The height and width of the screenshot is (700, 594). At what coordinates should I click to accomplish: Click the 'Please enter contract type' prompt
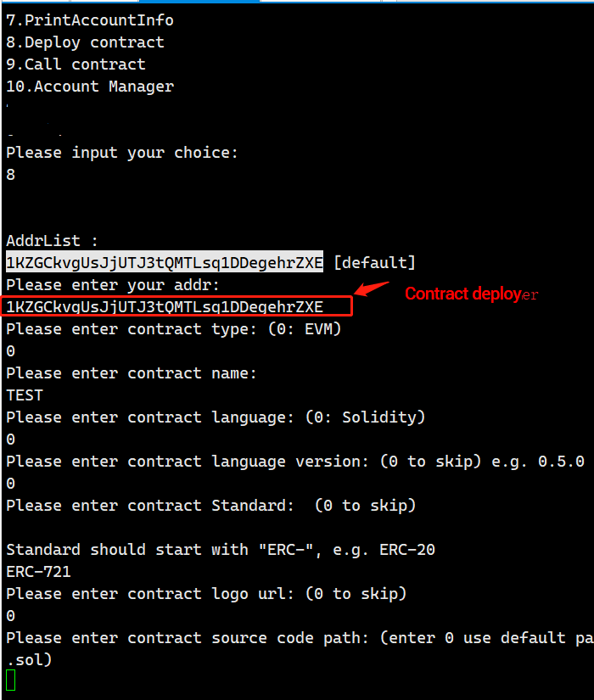click(x=174, y=329)
